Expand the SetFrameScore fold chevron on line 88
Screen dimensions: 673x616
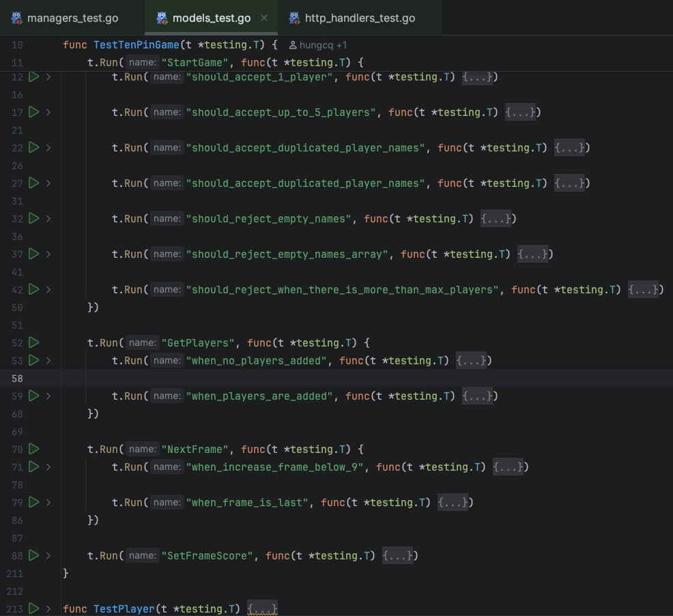48,556
